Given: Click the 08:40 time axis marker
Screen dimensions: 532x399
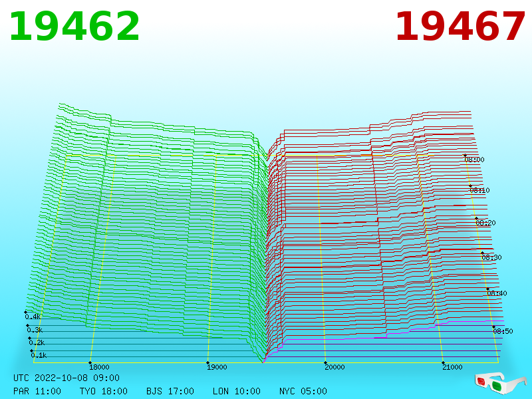Looking at the screenshot, I should point(497,293).
